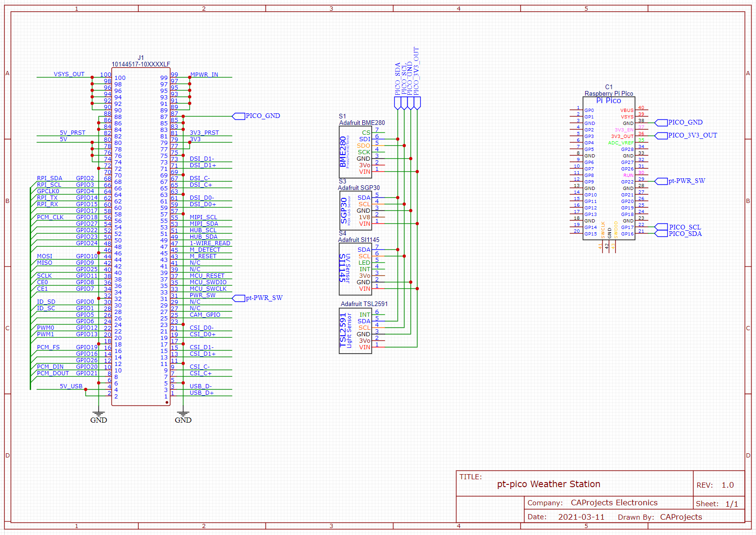Click the Drawn By CAProjects field
The image size is (756, 535).
pyautogui.click(x=660, y=517)
